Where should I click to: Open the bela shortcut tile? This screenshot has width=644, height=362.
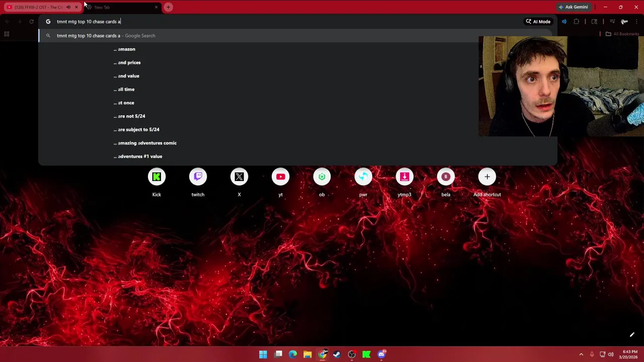[x=446, y=177]
